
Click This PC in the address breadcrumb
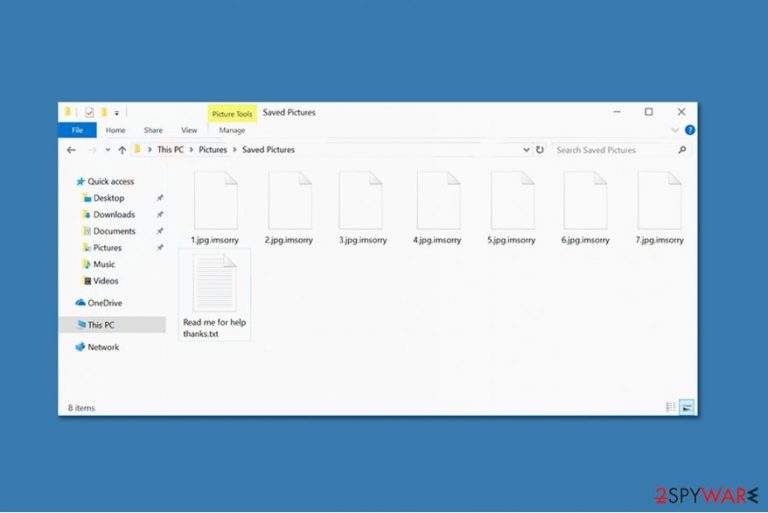click(x=170, y=150)
